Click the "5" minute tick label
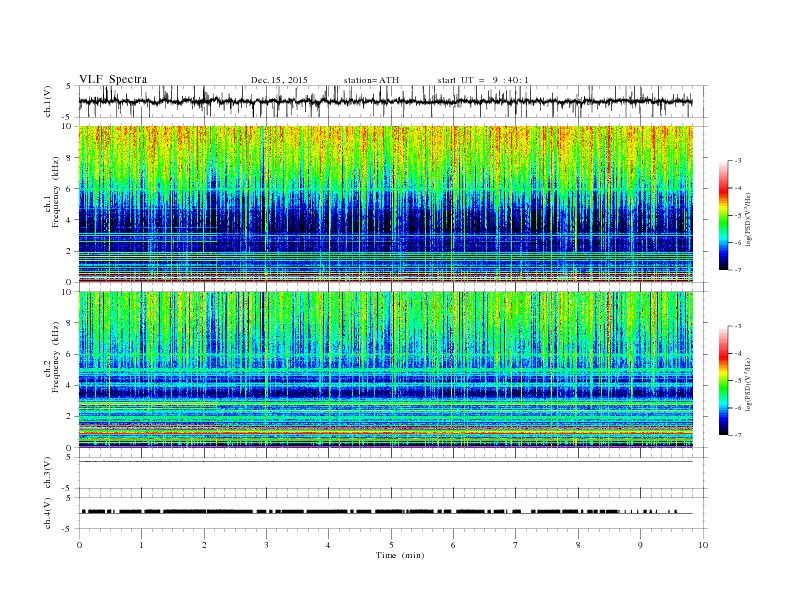This screenshot has height=612, width=792. [391, 545]
